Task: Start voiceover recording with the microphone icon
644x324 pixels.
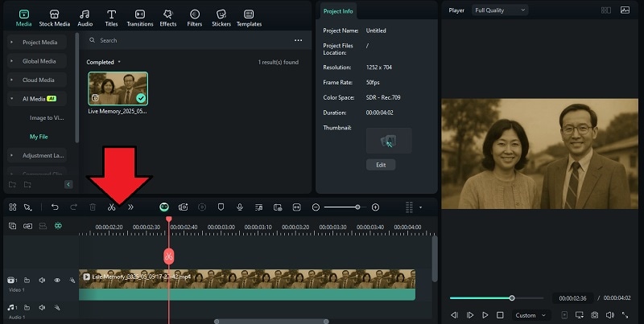Action: coord(240,207)
